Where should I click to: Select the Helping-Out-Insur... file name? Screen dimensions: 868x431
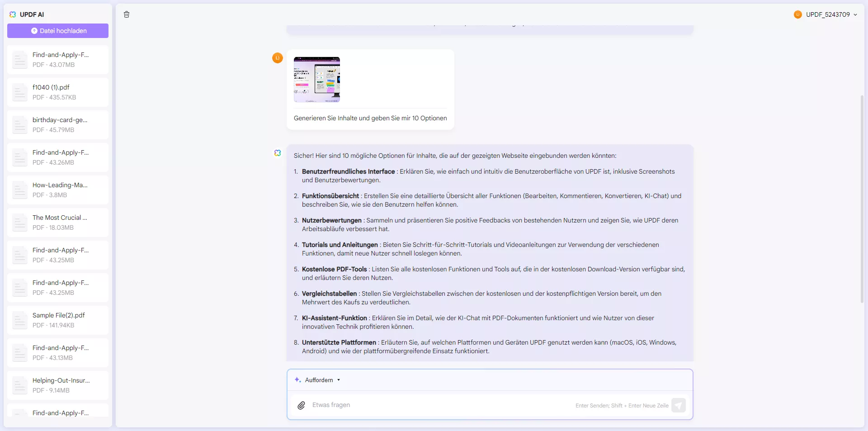(61, 380)
